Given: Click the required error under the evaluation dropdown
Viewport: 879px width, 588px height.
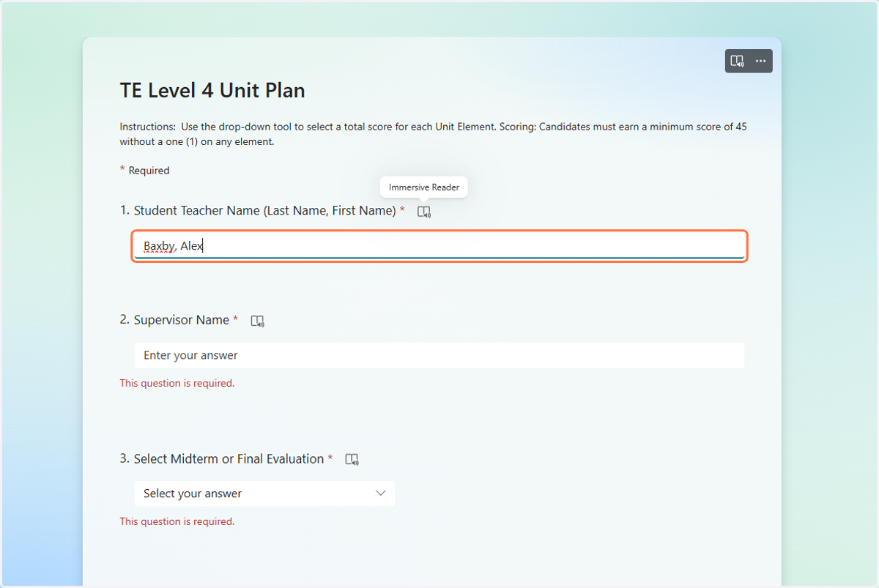Looking at the screenshot, I should tap(177, 522).
